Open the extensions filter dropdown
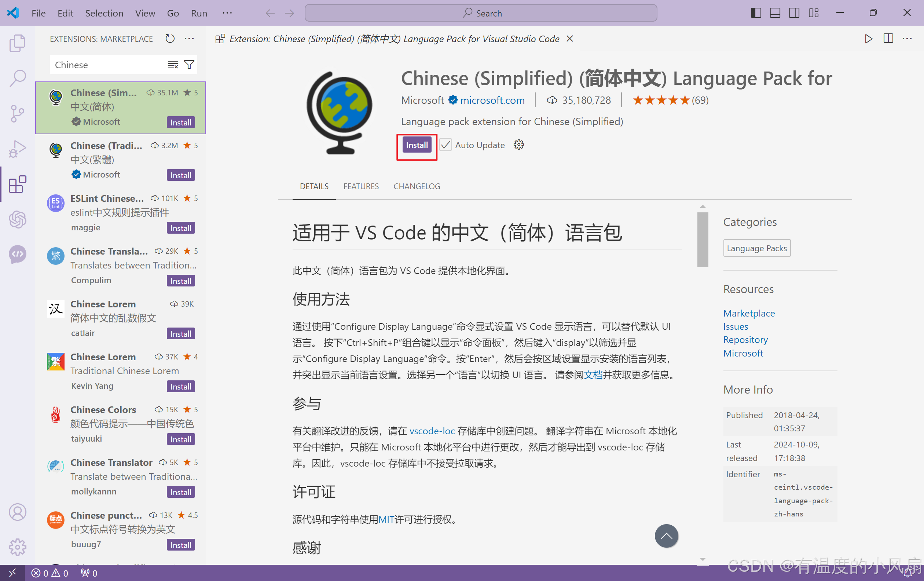This screenshot has height=581, width=924. tap(189, 65)
